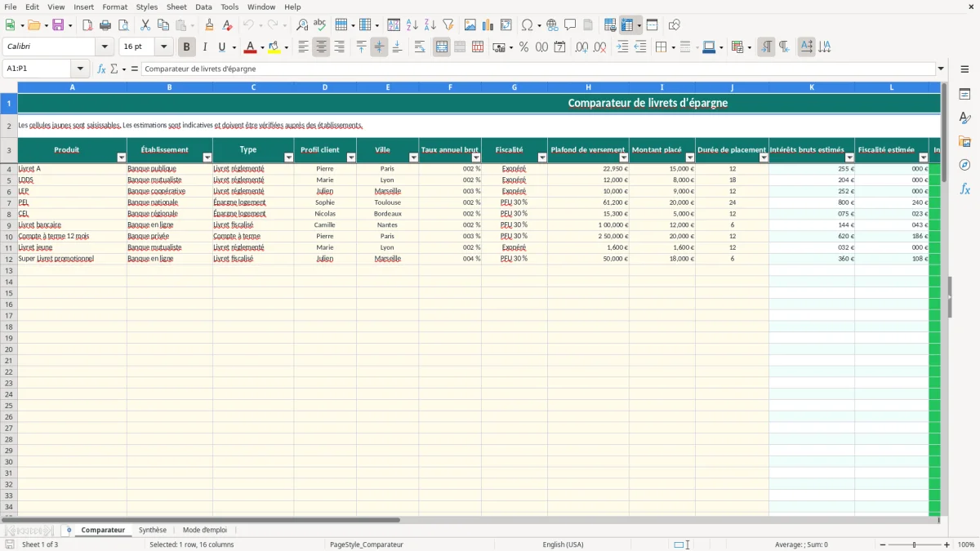Viewport: 980px width, 551px height.
Task: Clone formatting with the paintbrush icon
Action: [210, 25]
